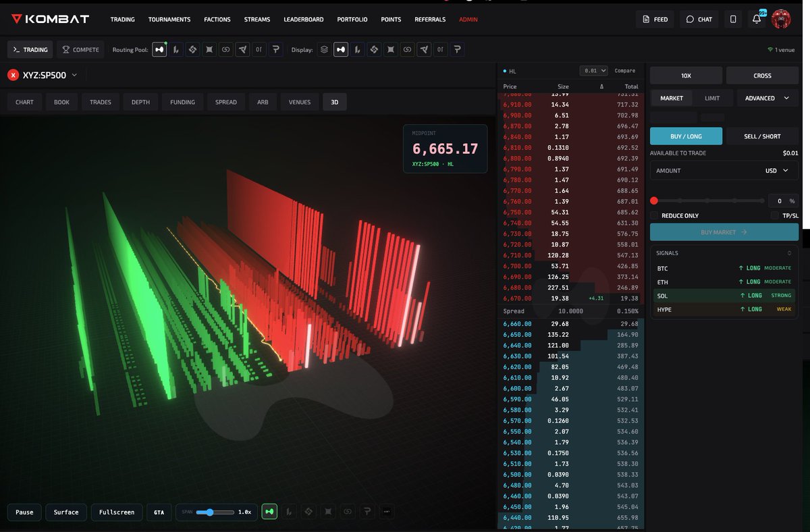Open notifications bell icon
Image resolution: width=810 pixels, height=532 pixels.
[x=757, y=19]
